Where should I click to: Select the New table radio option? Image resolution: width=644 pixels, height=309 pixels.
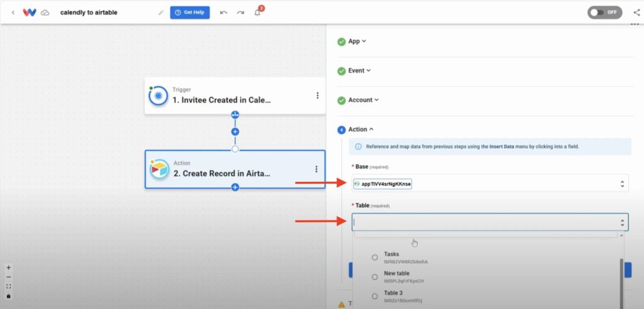pos(375,277)
